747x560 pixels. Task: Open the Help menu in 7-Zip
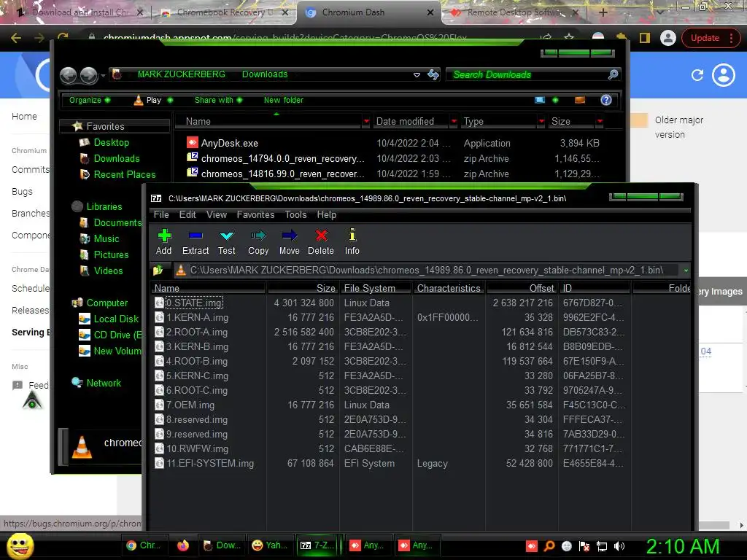[x=327, y=215]
